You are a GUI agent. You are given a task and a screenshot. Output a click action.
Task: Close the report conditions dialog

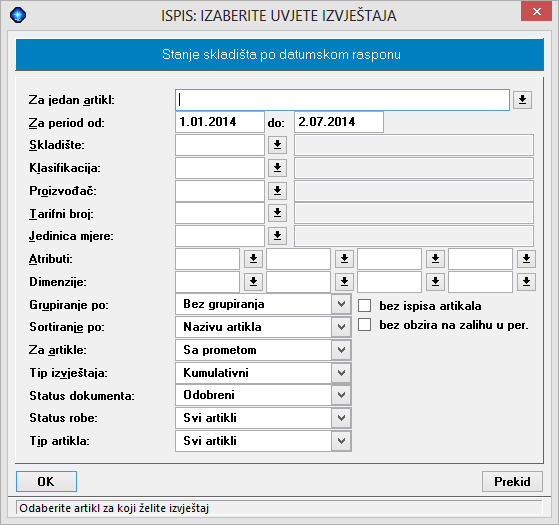(x=537, y=11)
